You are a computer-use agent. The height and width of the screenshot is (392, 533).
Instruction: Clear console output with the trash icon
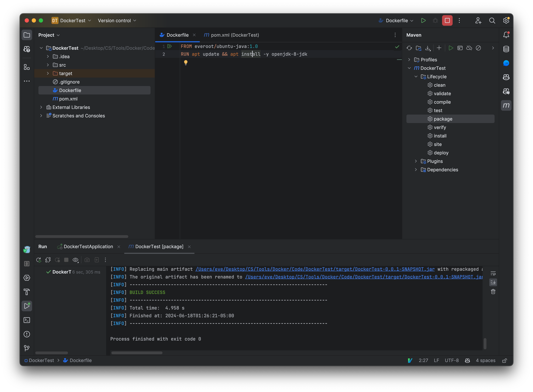(493, 292)
